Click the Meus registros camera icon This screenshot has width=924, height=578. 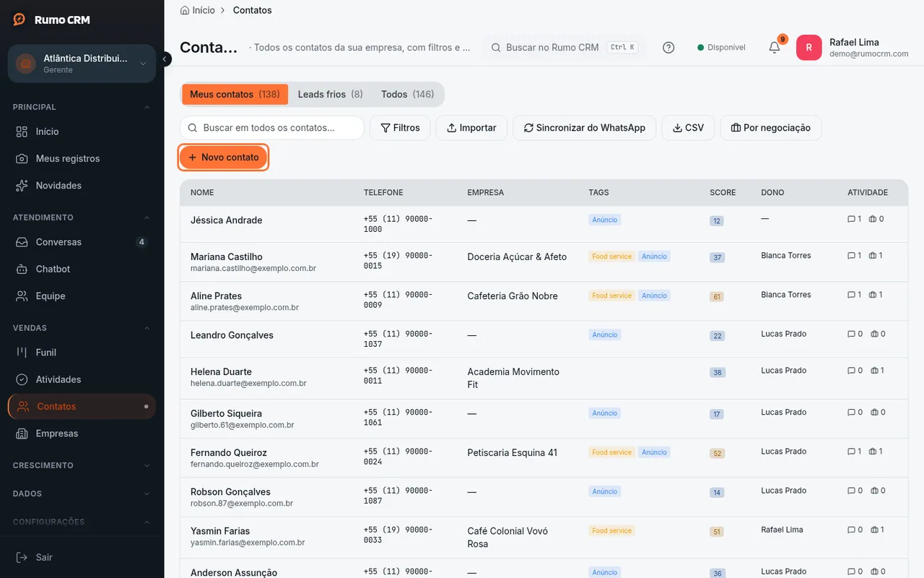click(x=22, y=158)
